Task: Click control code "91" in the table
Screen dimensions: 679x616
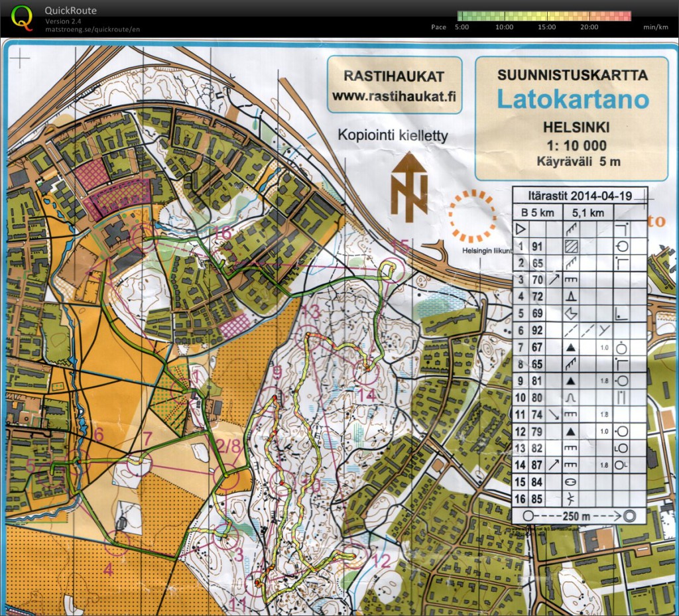Action: pos(537,246)
